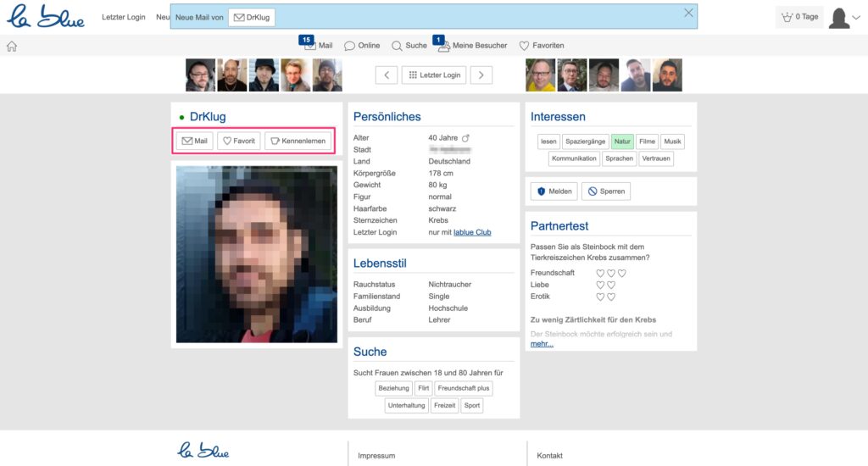
Task: Open second thumbnail in left profile strip
Action: point(232,75)
